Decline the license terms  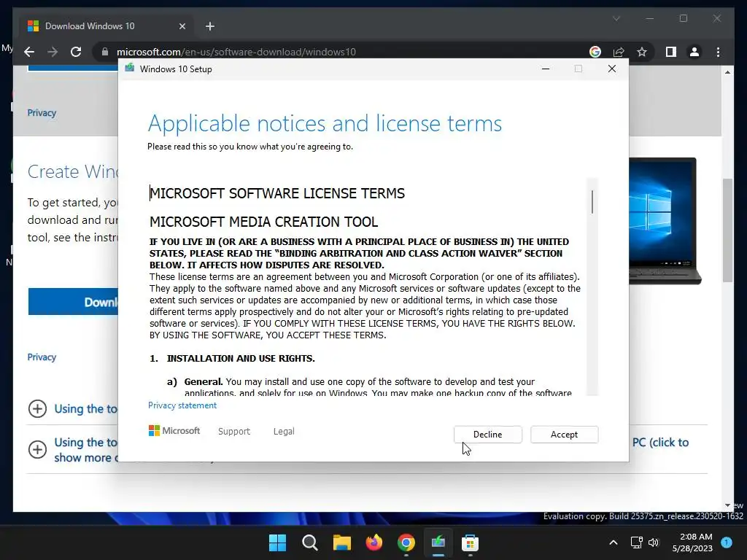click(x=487, y=435)
